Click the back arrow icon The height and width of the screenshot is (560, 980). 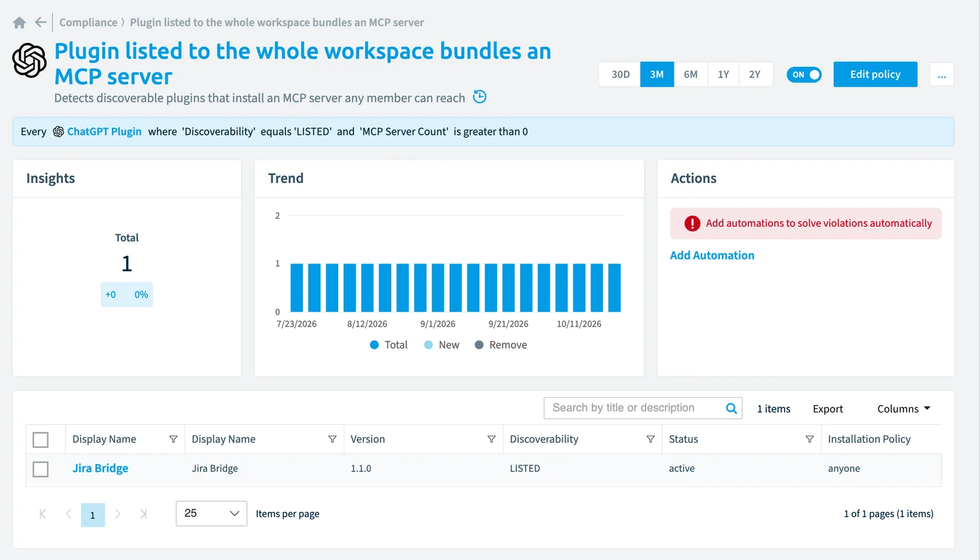click(x=41, y=23)
